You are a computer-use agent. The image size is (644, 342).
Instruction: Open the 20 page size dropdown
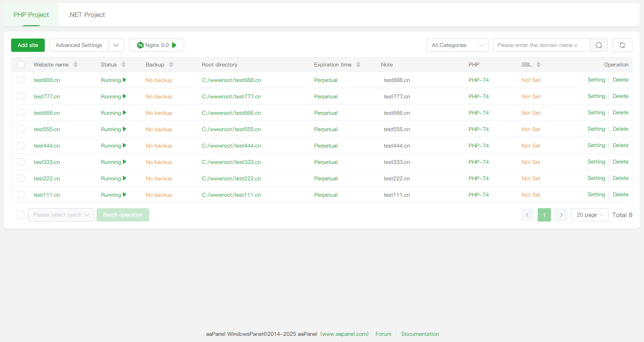click(590, 215)
